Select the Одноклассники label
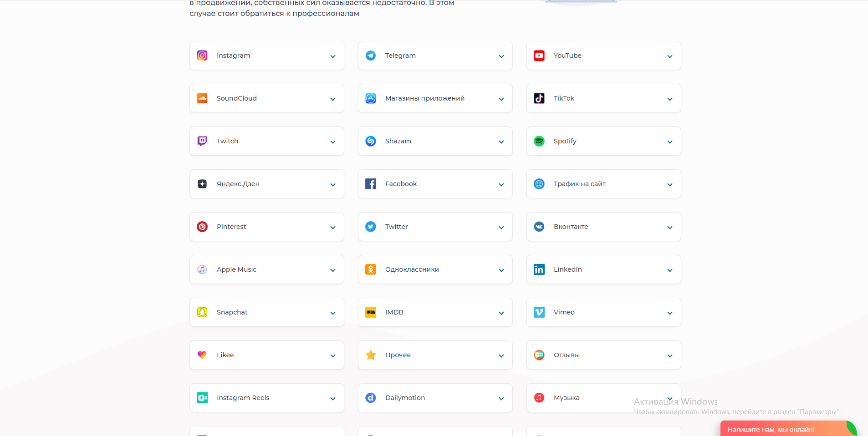Viewport: 868px width, 436px height. 412,269
